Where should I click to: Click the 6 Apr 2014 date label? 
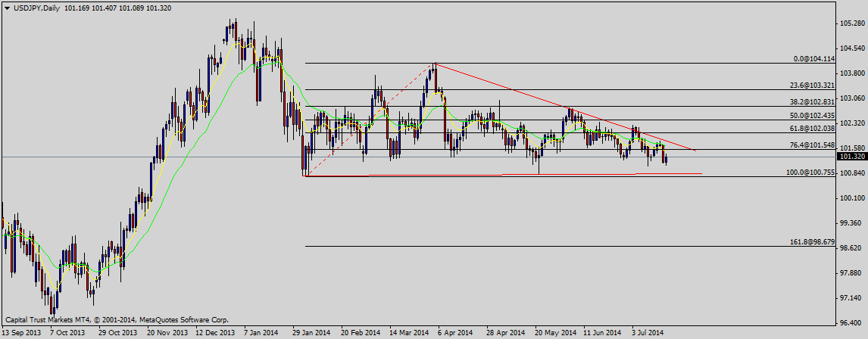coord(455,332)
